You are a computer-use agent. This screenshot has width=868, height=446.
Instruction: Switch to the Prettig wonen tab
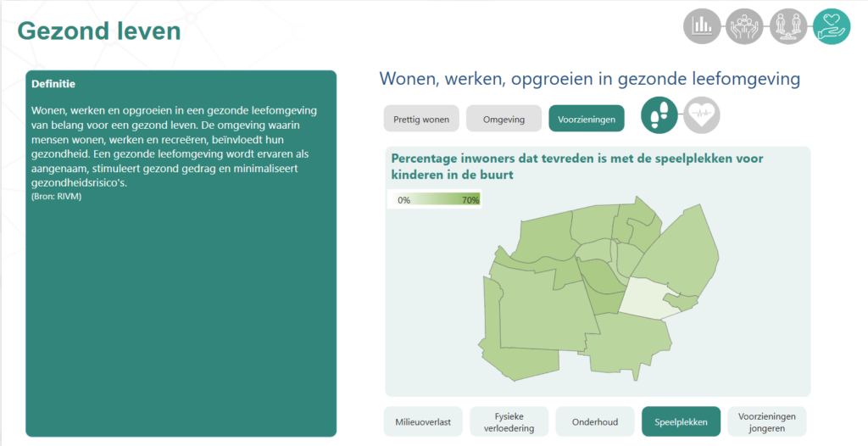click(x=421, y=119)
